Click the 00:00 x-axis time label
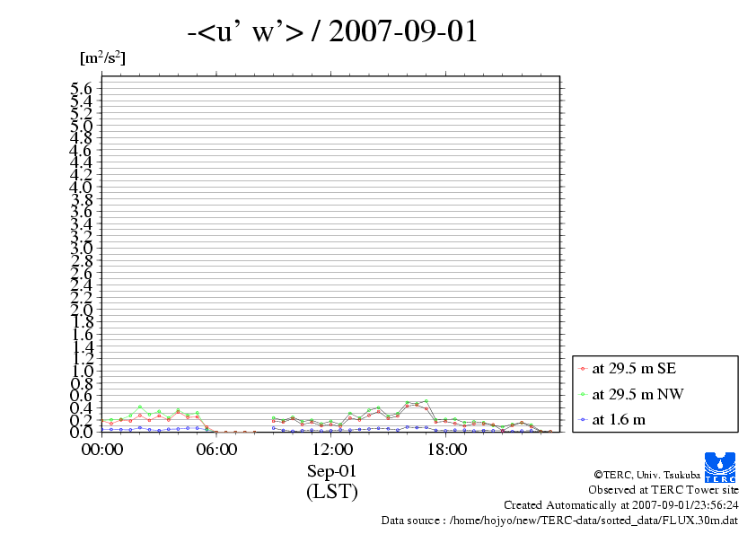Viewport: 756px width, 534px height. pyautogui.click(x=101, y=449)
